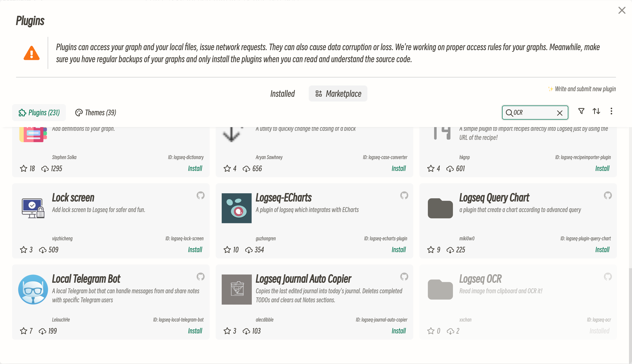Close the Plugins dialog

tap(622, 10)
